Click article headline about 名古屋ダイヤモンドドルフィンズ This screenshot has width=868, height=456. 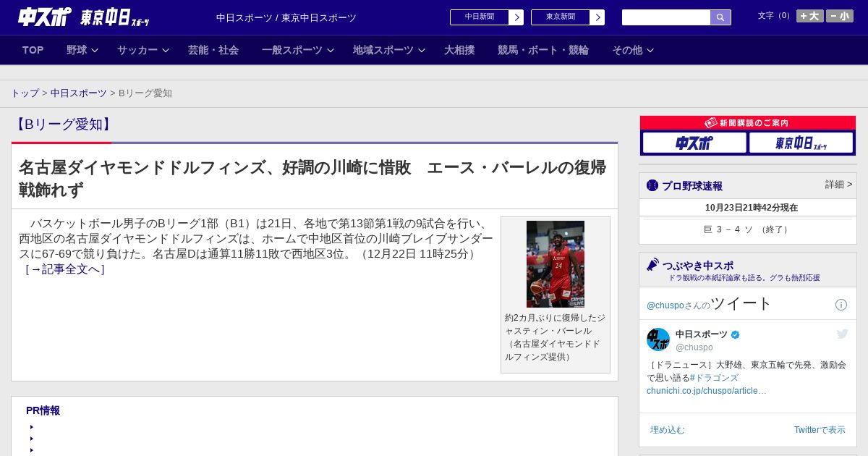coord(312,179)
